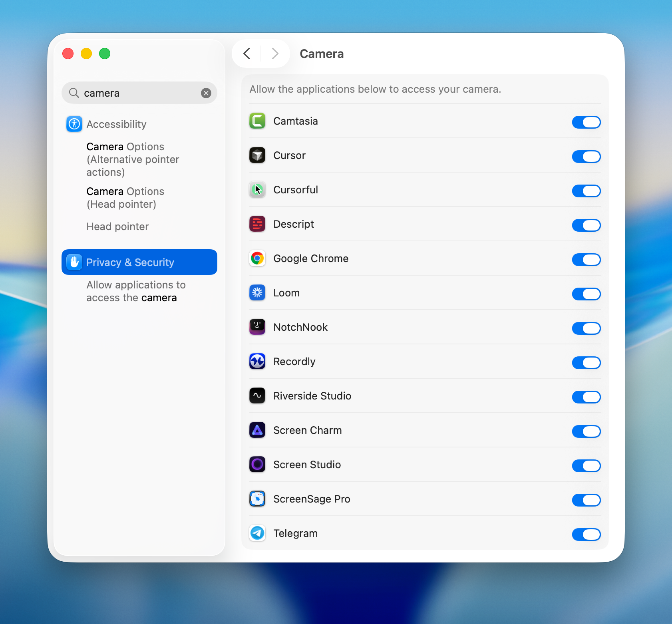The width and height of the screenshot is (672, 624).
Task: Click the Google Chrome label
Action: coord(311,258)
